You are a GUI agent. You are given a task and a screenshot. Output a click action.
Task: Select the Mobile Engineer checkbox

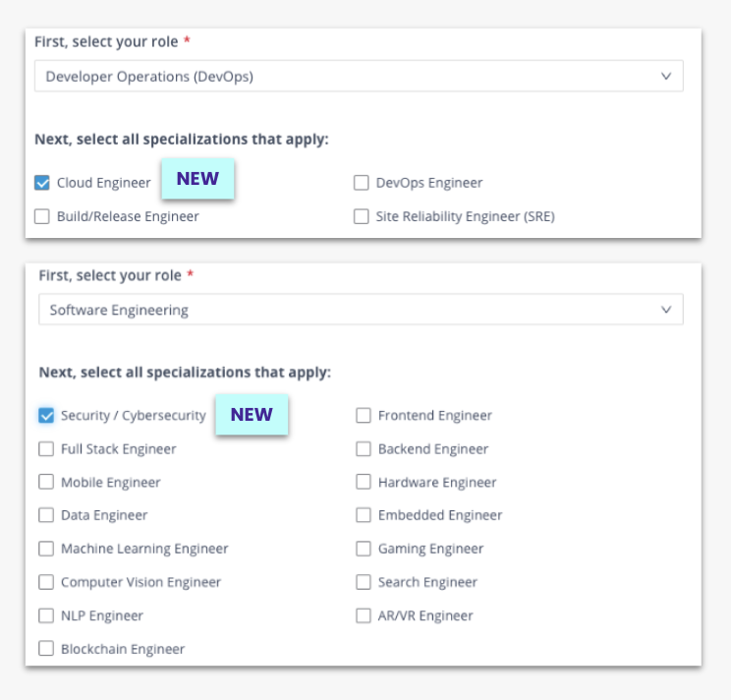click(46, 483)
